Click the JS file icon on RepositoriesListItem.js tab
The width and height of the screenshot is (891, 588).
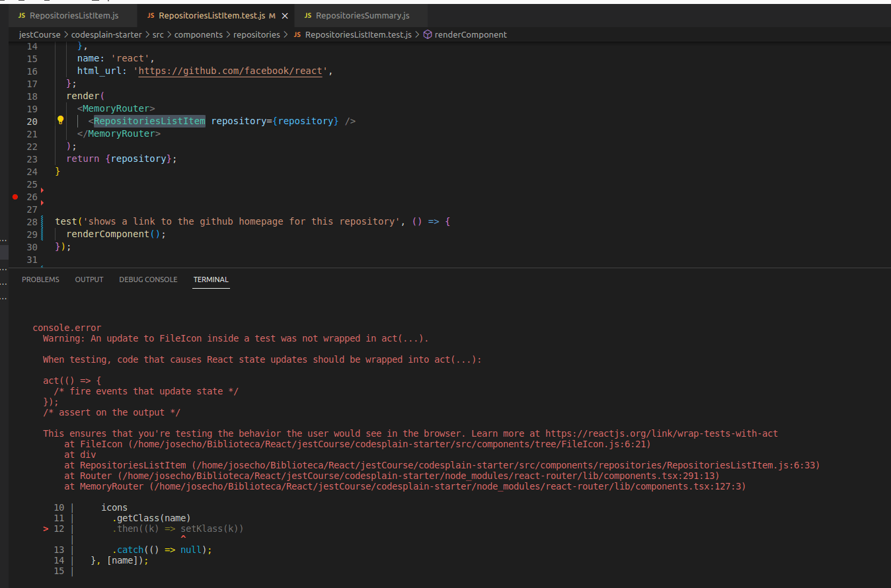pyautogui.click(x=22, y=15)
